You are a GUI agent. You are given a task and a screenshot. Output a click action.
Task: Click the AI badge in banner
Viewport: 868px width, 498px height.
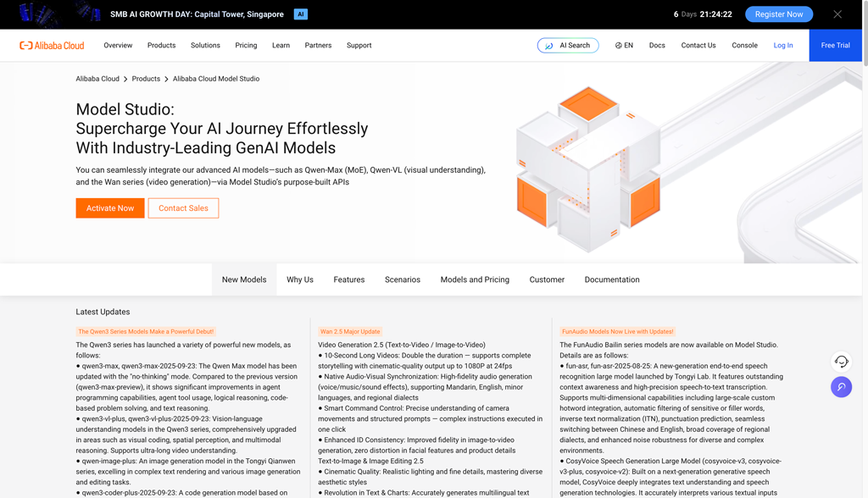click(300, 14)
